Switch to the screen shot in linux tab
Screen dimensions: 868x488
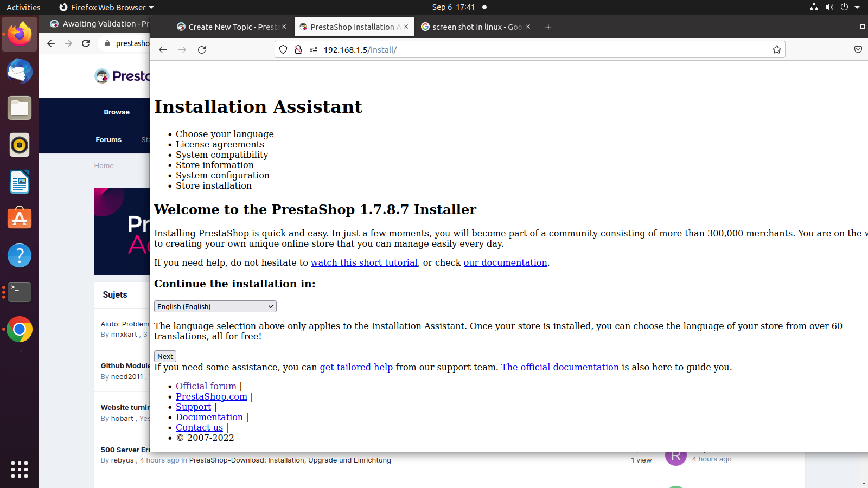[475, 27]
